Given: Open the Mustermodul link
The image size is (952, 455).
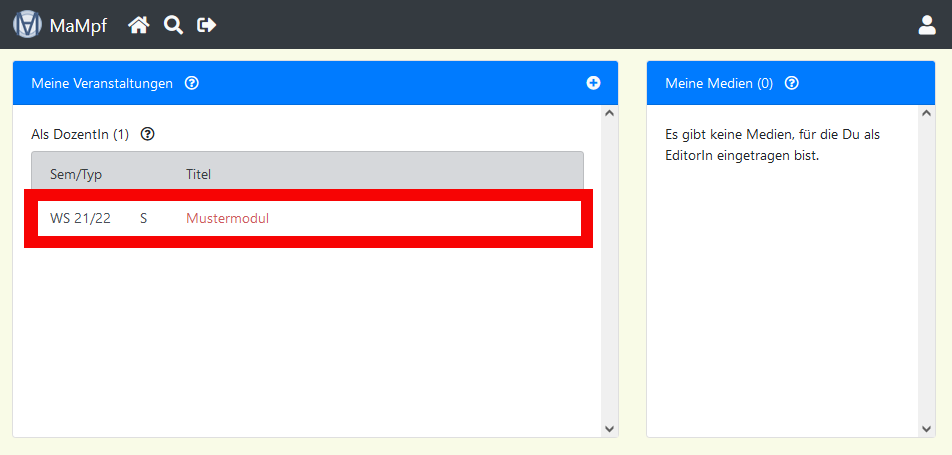Looking at the screenshot, I should (x=227, y=218).
